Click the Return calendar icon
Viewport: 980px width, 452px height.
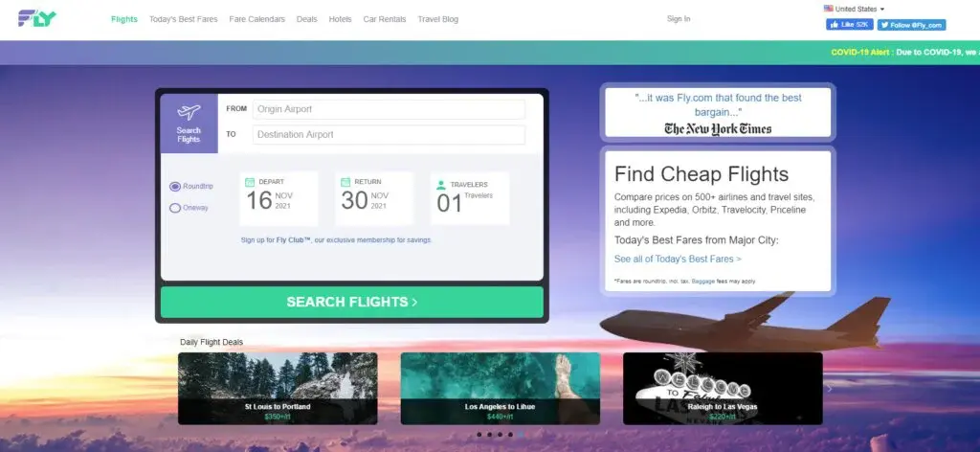pyautogui.click(x=345, y=182)
